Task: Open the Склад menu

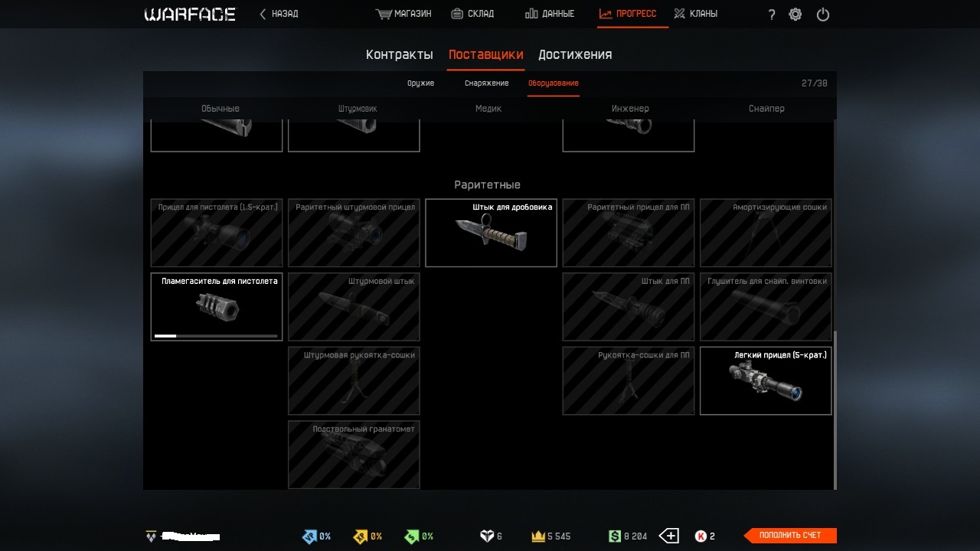Action: (x=472, y=14)
